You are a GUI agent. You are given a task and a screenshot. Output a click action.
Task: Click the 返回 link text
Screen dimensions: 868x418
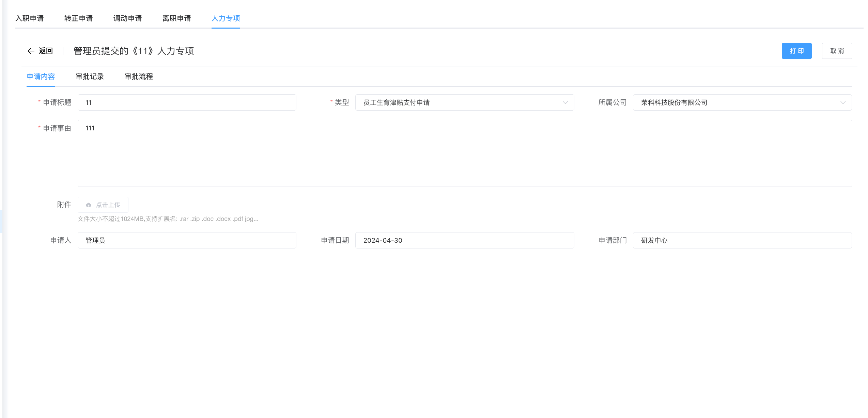point(46,51)
